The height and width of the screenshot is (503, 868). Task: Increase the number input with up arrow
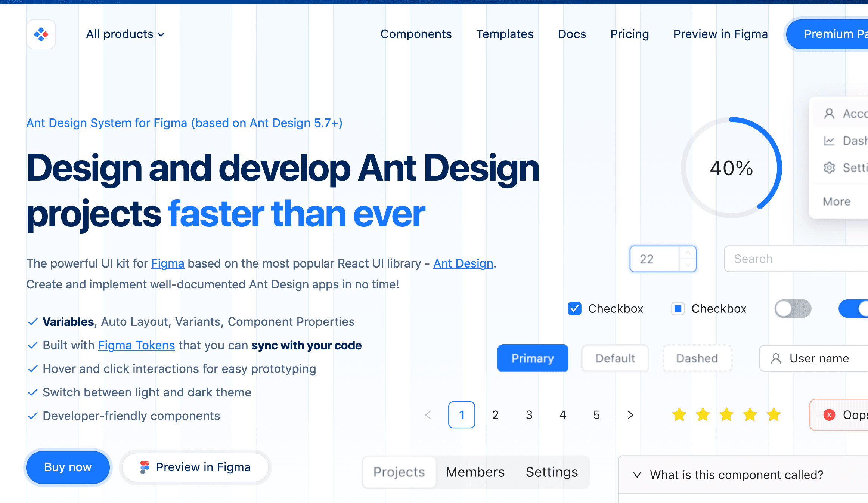(688, 253)
